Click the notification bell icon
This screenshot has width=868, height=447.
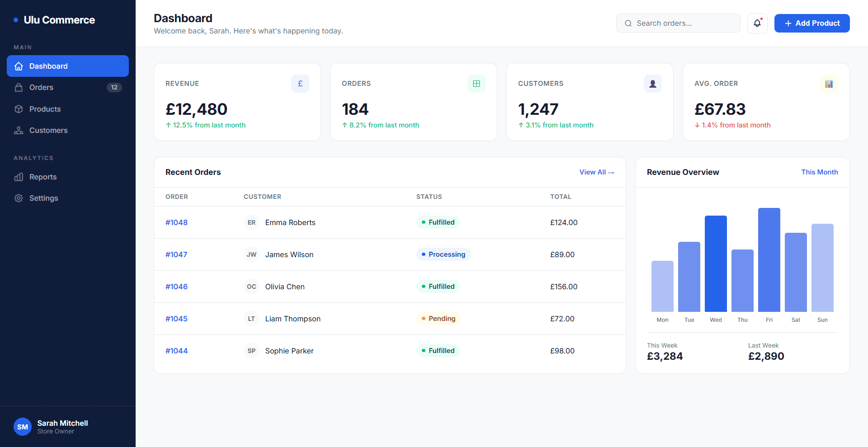(x=757, y=23)
